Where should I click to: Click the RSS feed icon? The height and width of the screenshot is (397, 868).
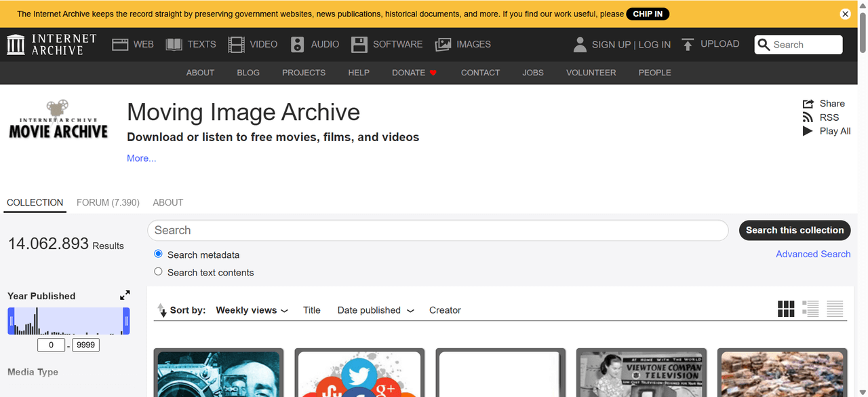pyautogui.click(x=808, y=117)
